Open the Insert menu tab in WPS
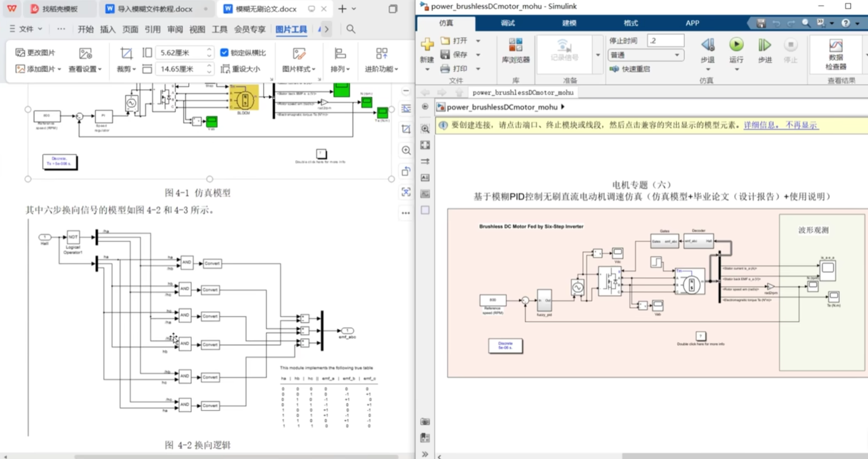This screenshot has height=459, width=868. pyautogui.click(x=108, y=29)
